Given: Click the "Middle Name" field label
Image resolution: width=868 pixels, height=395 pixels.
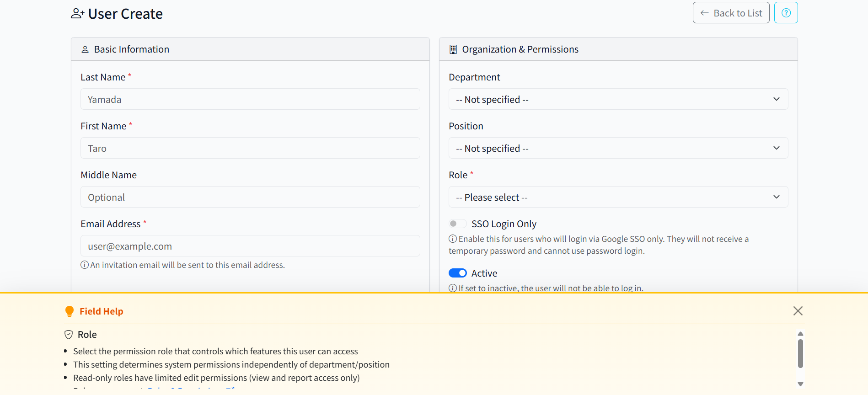Looking at the screenshot, I should [x=108, y=175].
